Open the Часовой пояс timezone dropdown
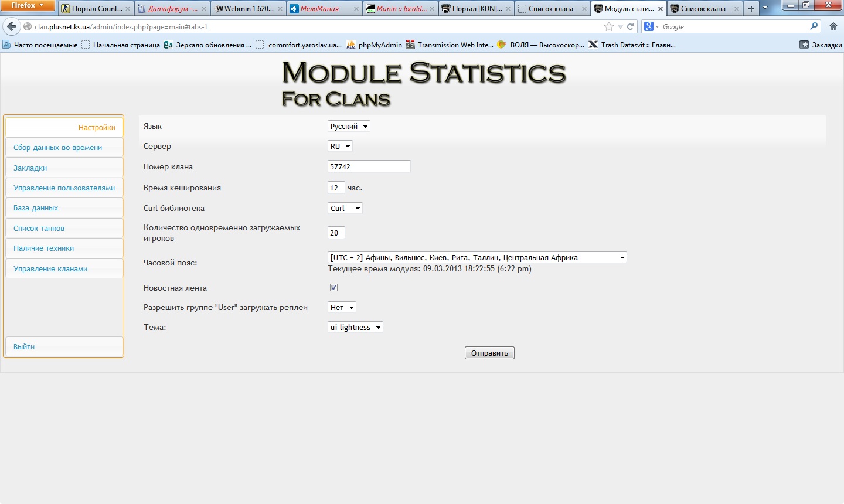Viewport: 844px width, 504px height. [x=477, y=257]
